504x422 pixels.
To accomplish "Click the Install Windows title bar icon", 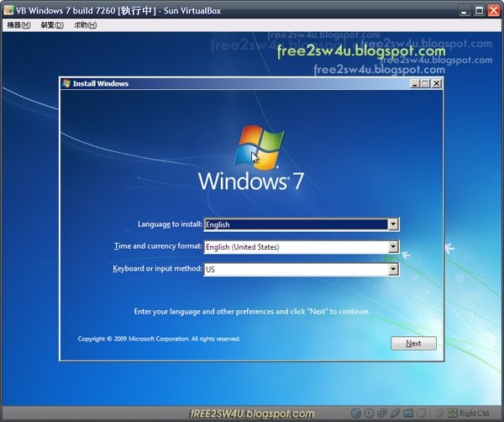I will click(66, 83).
